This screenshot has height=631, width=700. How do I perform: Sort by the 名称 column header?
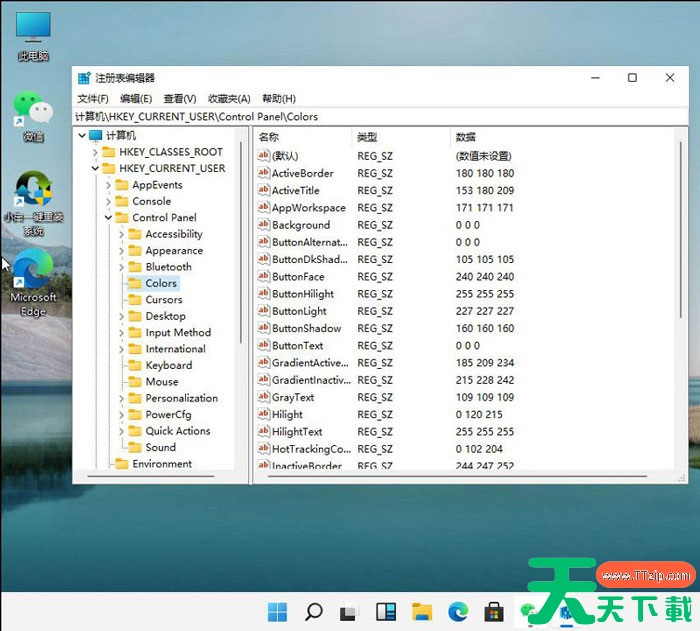tap(304, 137)
